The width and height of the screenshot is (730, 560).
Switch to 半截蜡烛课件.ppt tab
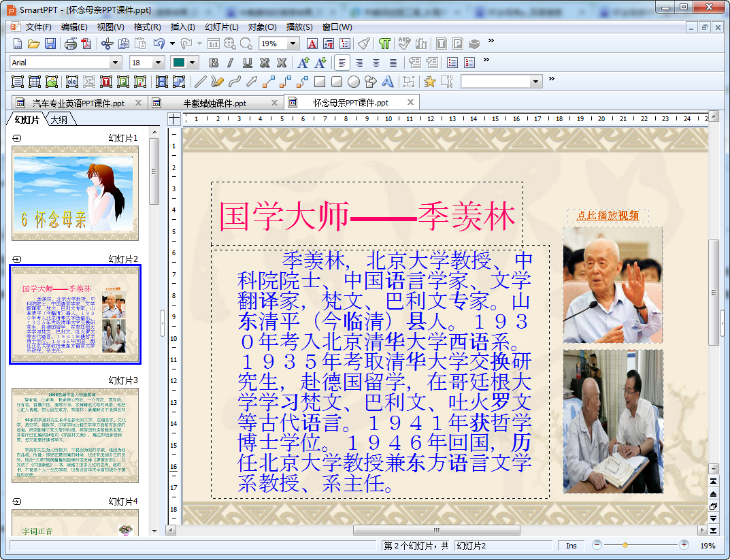pos(214,103)
